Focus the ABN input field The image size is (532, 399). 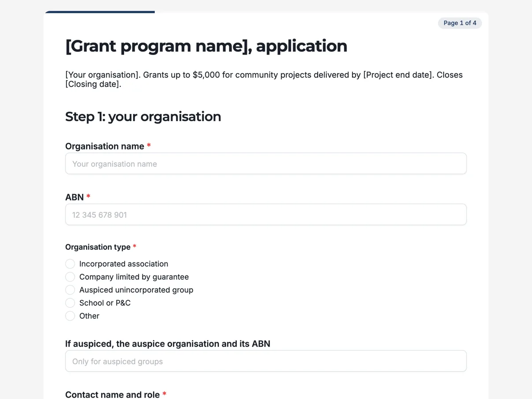(x=266, y=215)
